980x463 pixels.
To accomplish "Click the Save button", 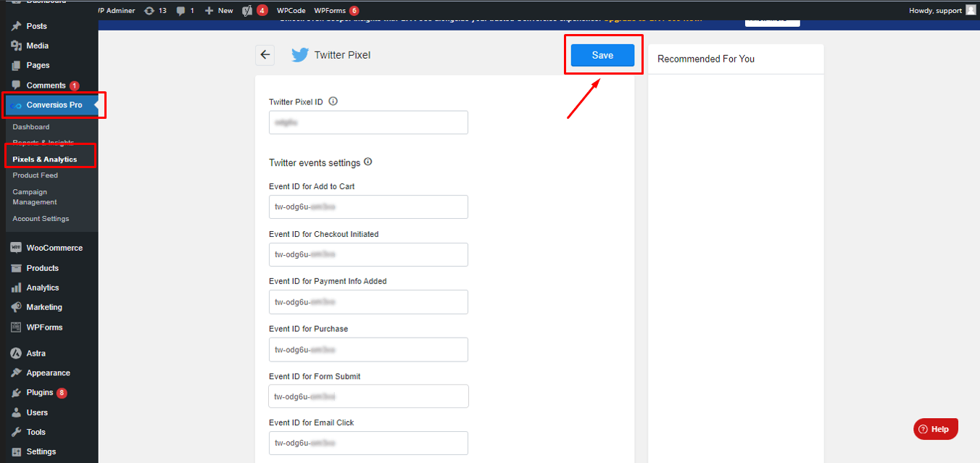I will [x=602, y=55].
